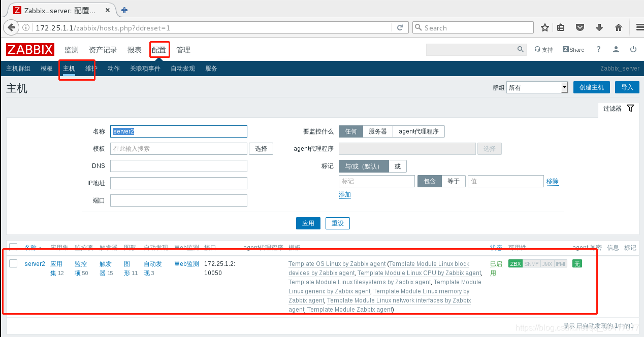Click the Zabbix search magnifier icon
This screenshot has height=337, width=644.
(521, 49)
